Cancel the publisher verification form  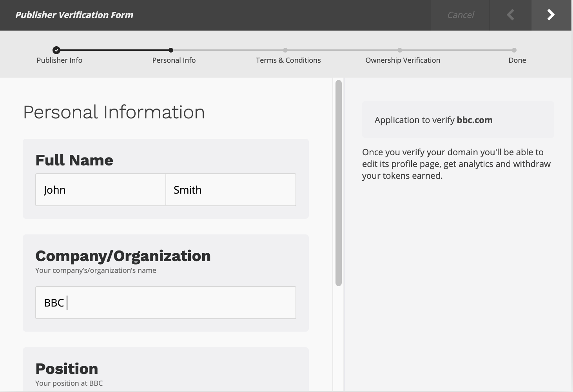click(460, 15)
